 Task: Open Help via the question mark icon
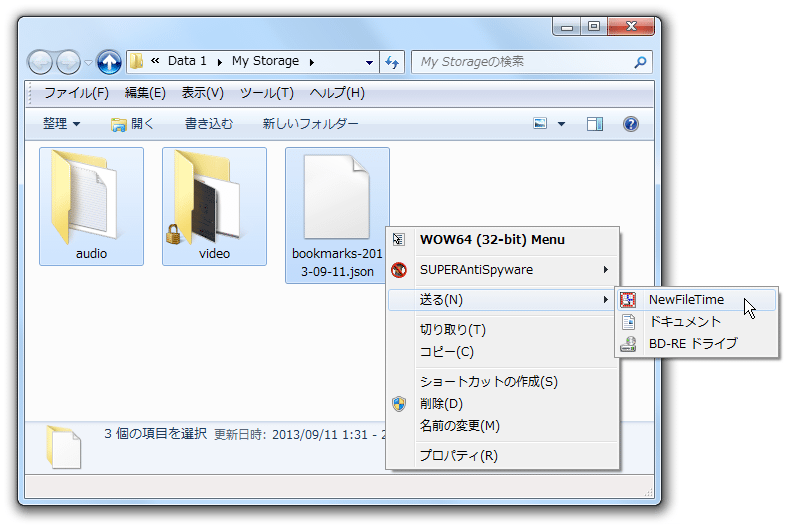[631, 124]
